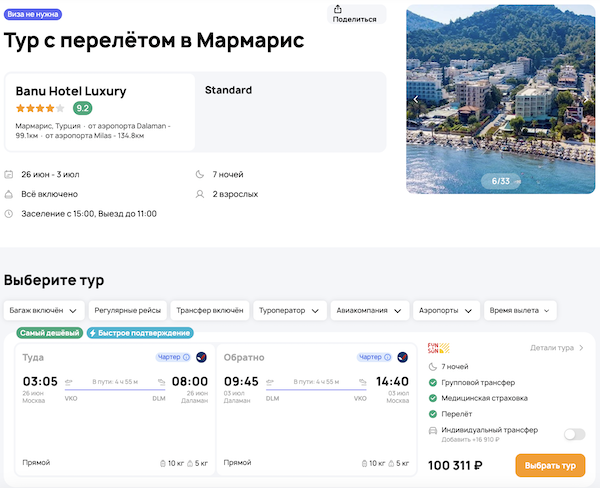
Task: Click the 9.2 hotel rating badge
Action: click(x=83, y=108)
